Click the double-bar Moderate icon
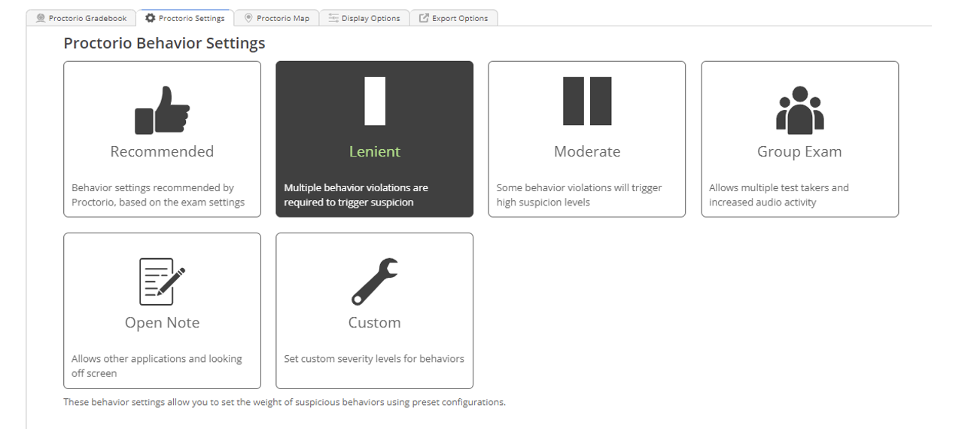The height and width of the screenshot is (429, 980). [x=587, y=101]
